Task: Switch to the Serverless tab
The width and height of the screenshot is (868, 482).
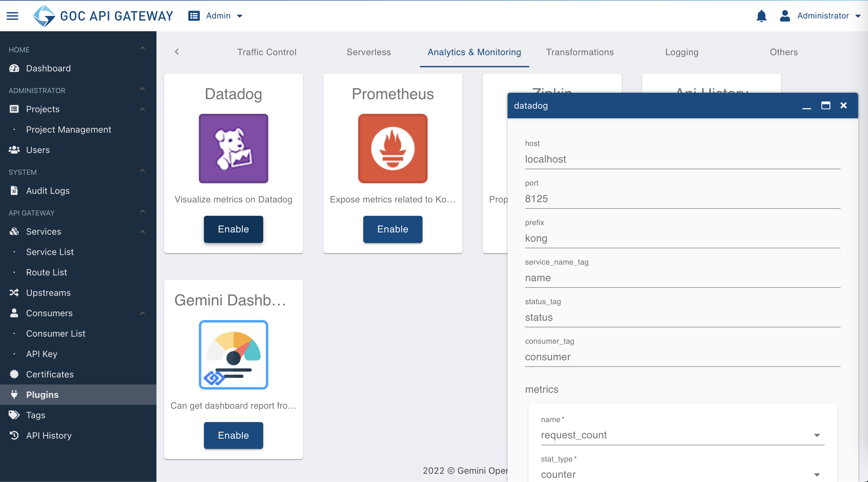Action: tap(369, 52)
